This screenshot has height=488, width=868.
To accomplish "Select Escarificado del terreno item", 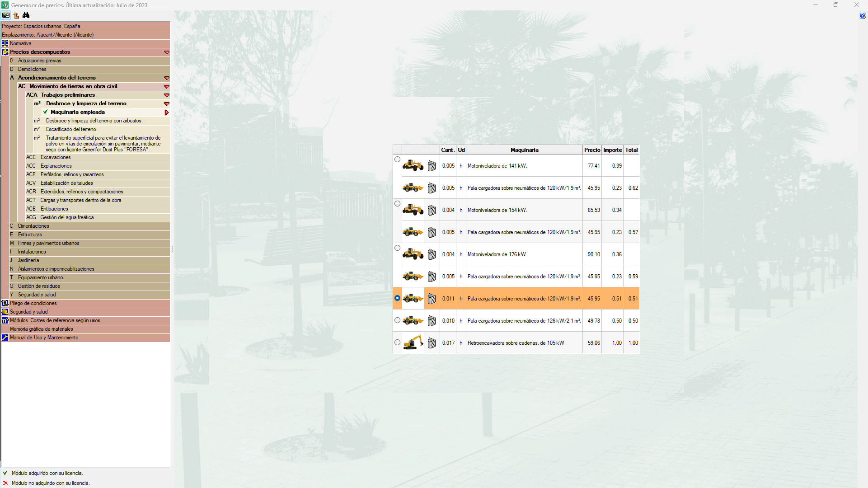I will tap(71, 129).
